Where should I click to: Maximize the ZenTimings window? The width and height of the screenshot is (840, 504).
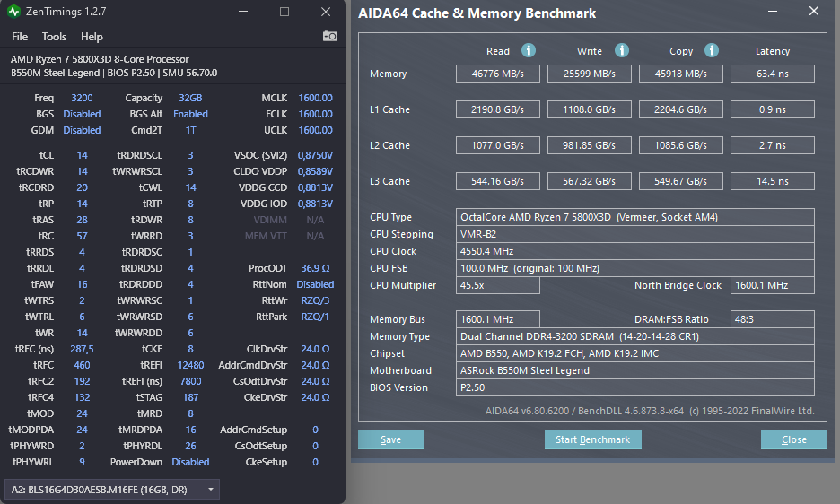point(284,12)
